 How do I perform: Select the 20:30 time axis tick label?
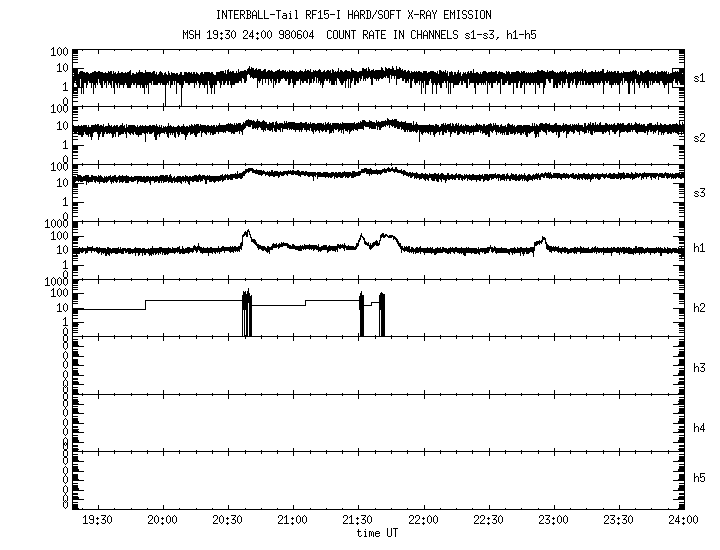point(228,519)
